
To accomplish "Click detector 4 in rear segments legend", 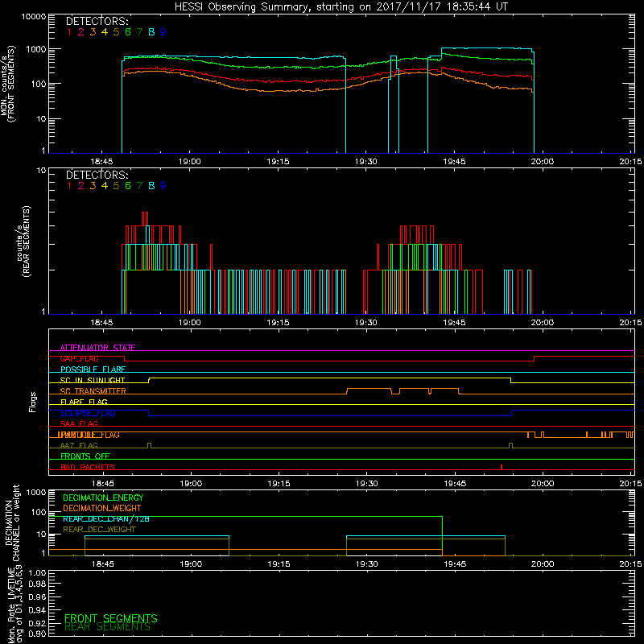I will point(105,186).
